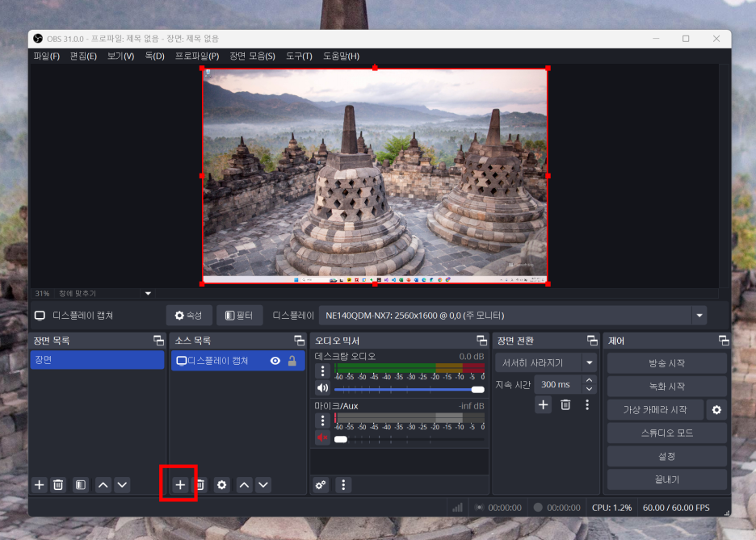Open the preview zoom scale dropdown

coord(148,293)
